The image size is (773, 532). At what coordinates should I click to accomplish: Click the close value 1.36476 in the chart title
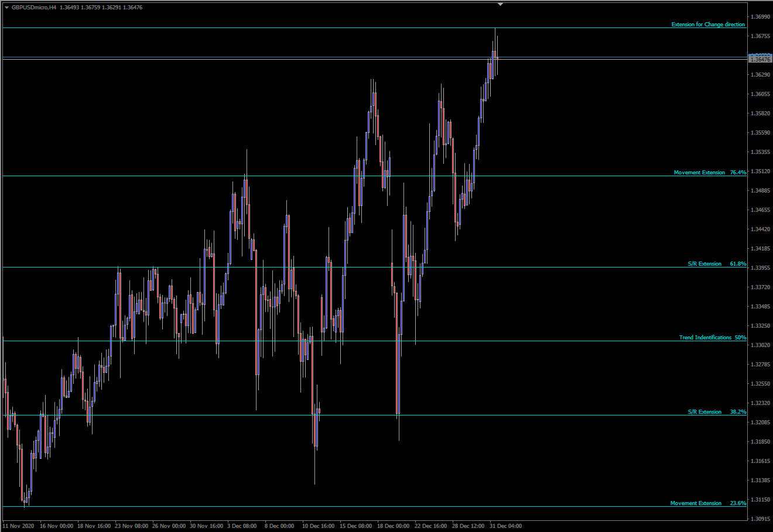point(132,8)
